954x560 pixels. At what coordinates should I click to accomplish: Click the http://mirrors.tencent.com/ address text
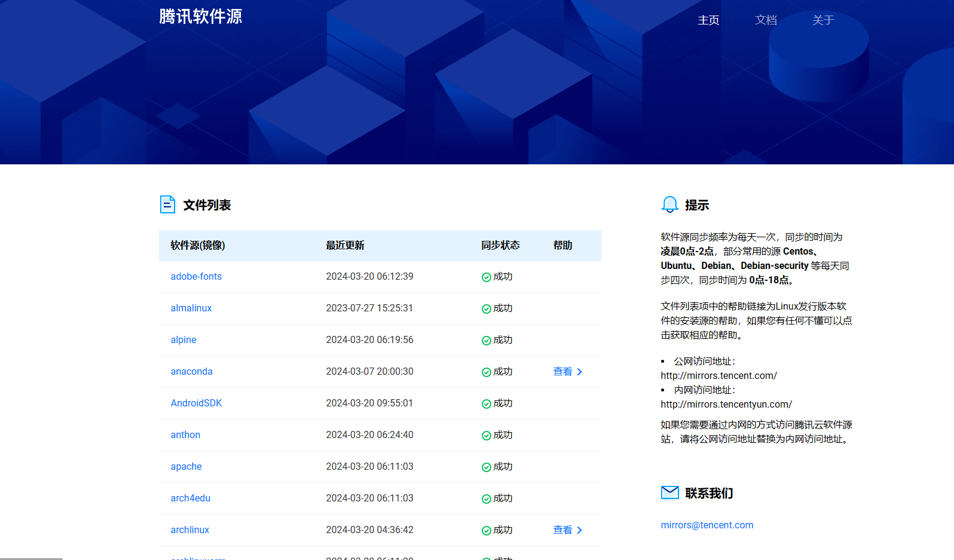(719, 375)
